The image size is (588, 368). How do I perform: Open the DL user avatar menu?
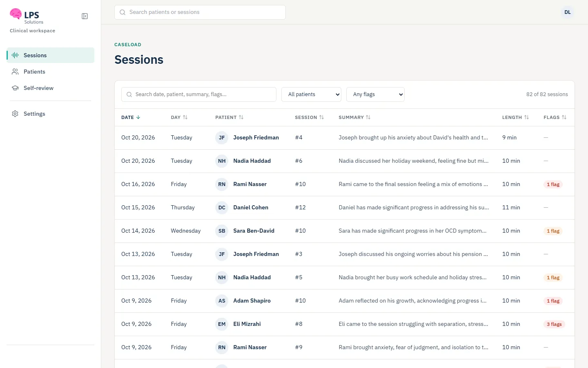click(568, 12)
